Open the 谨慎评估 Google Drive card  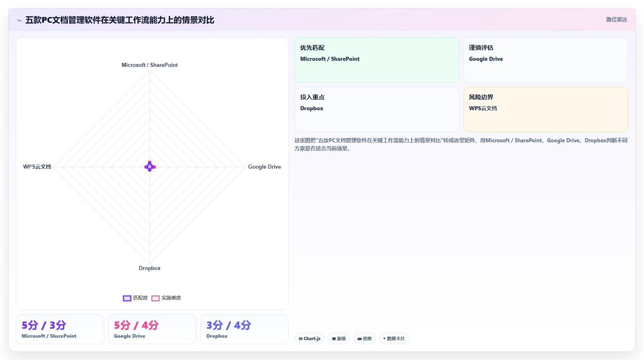point(545,60)
